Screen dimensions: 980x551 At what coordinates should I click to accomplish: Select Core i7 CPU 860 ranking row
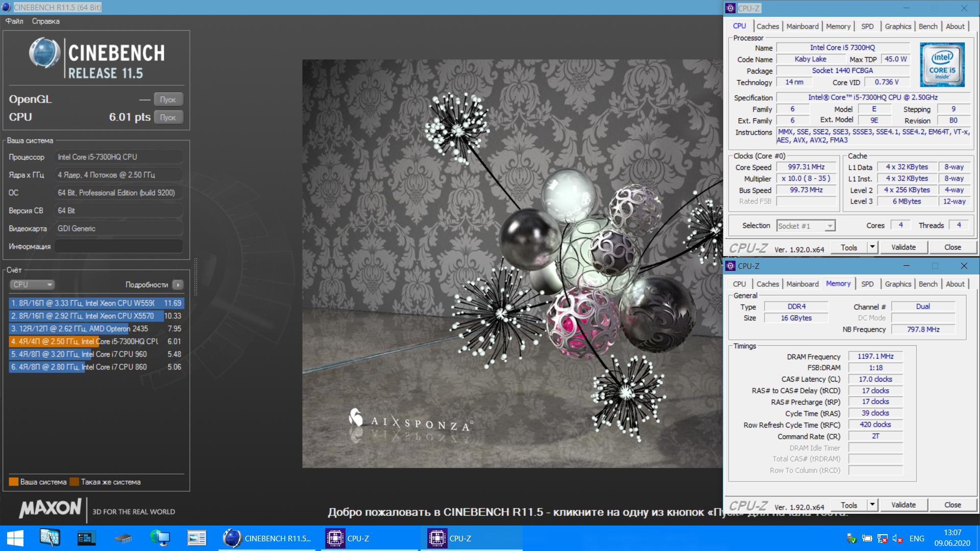pyautogui.click(x=96, y=367)
